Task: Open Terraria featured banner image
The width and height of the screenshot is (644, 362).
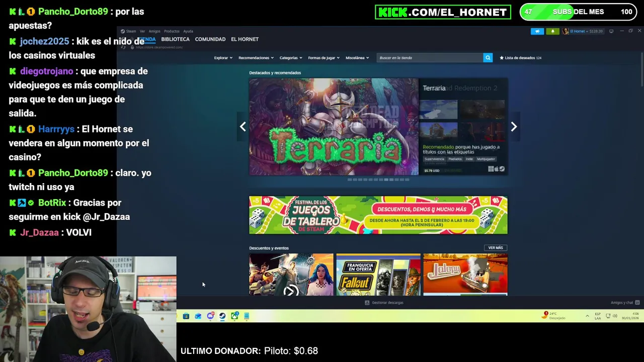Action: (x=334, y=127)
